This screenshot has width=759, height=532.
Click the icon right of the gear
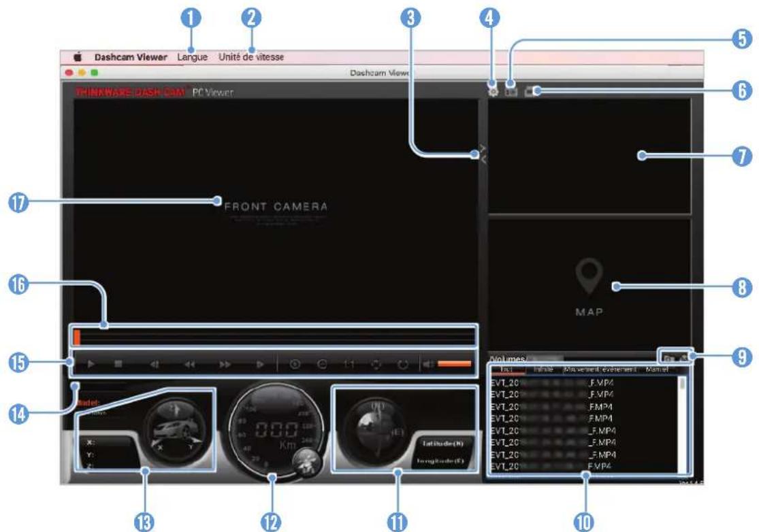click(511, 91)
